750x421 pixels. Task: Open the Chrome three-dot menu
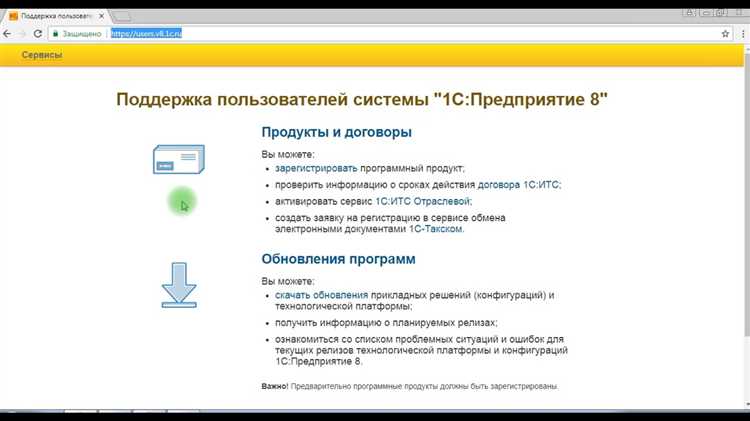pos(743,33)
